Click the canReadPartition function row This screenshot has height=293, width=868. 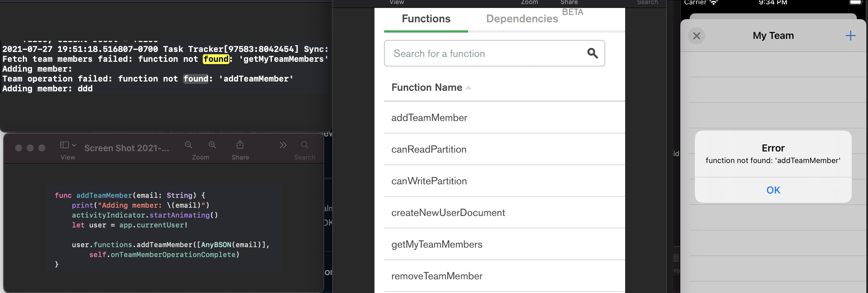click(x=428, y=149)
